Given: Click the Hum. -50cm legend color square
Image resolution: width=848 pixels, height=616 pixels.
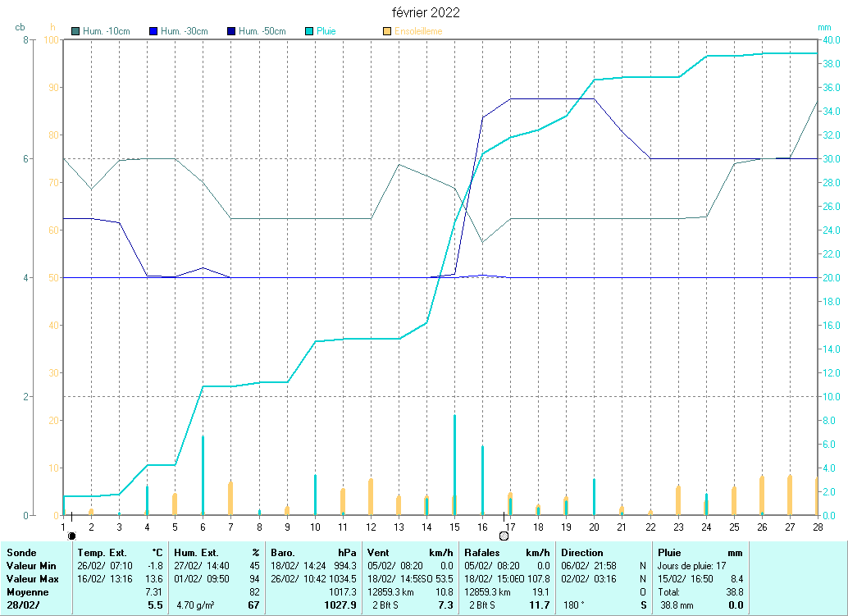Looking at the screenshot, I should pos(231,31).
